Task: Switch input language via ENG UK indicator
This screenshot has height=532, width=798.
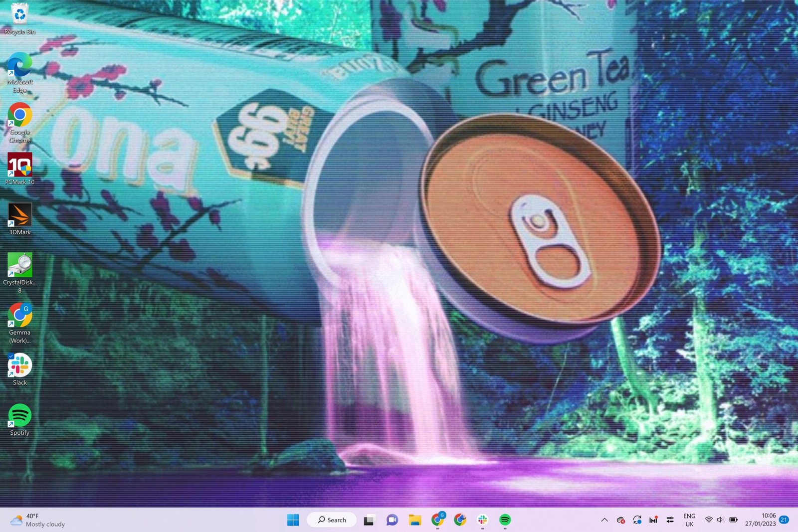Action: 689,520
